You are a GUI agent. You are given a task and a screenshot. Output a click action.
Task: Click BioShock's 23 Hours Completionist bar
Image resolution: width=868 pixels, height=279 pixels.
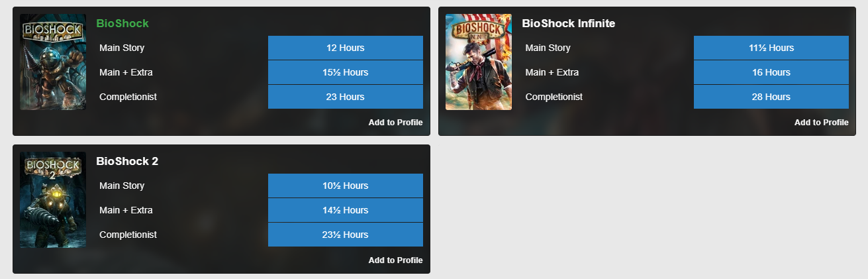[346, 97]
